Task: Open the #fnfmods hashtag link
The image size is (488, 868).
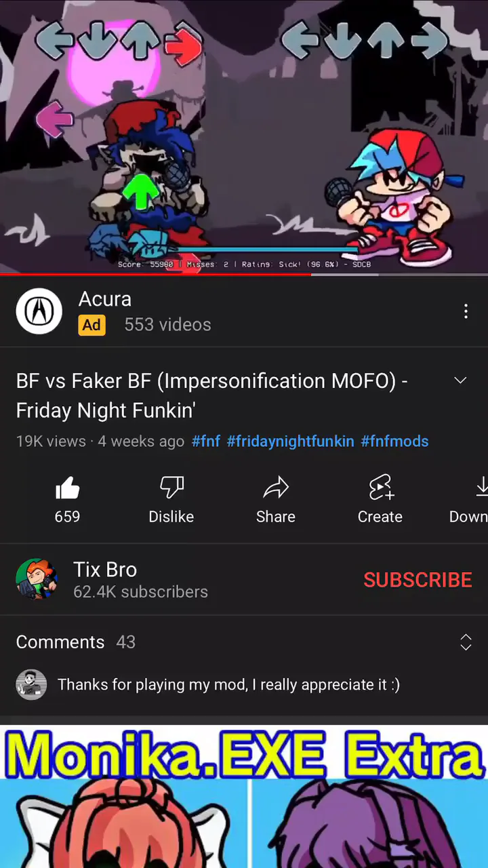Action: 394,441
